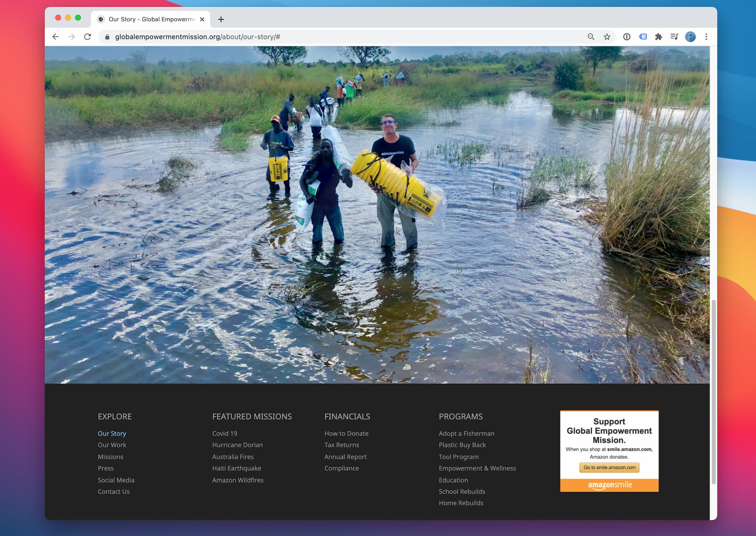Open Contact Us footer link

pyautogui.click(x=113, y=491)
